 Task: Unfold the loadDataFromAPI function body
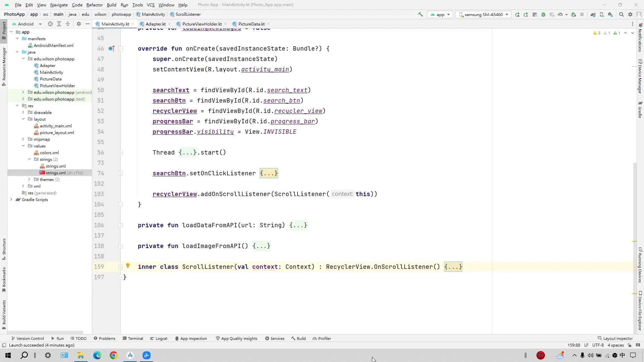[x=120, y=226]
